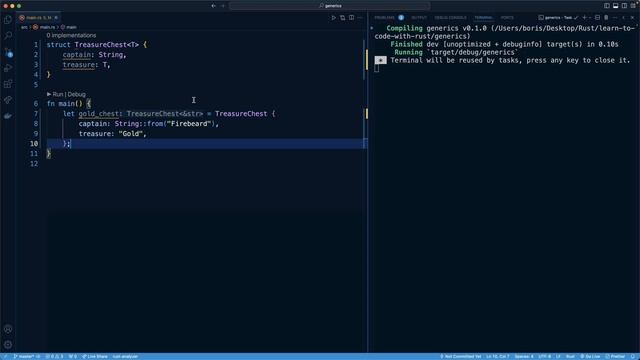The image size is (640, 360).
Task: Click the Run code play icon in editor toolbar
Action: pos(333,18)
